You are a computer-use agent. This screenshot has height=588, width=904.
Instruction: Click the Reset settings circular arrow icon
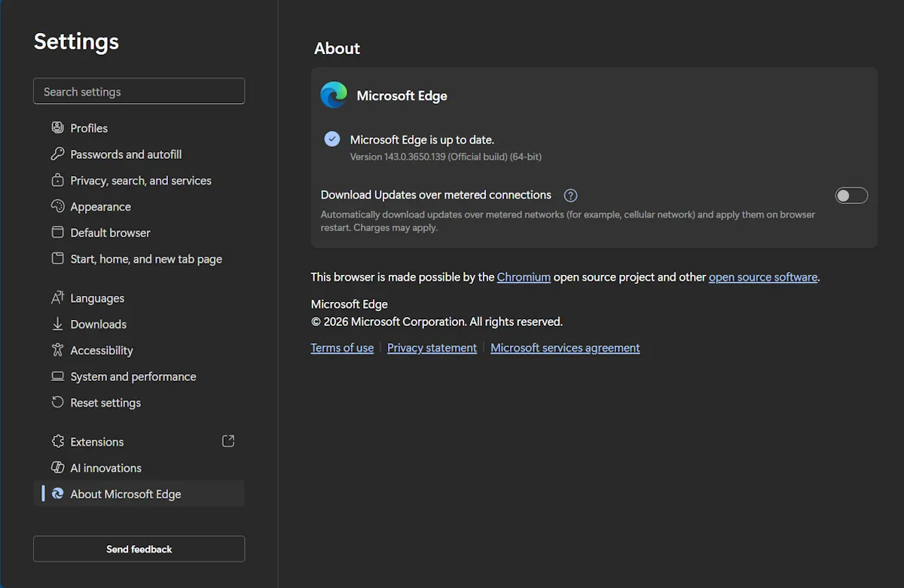[57, 402]
